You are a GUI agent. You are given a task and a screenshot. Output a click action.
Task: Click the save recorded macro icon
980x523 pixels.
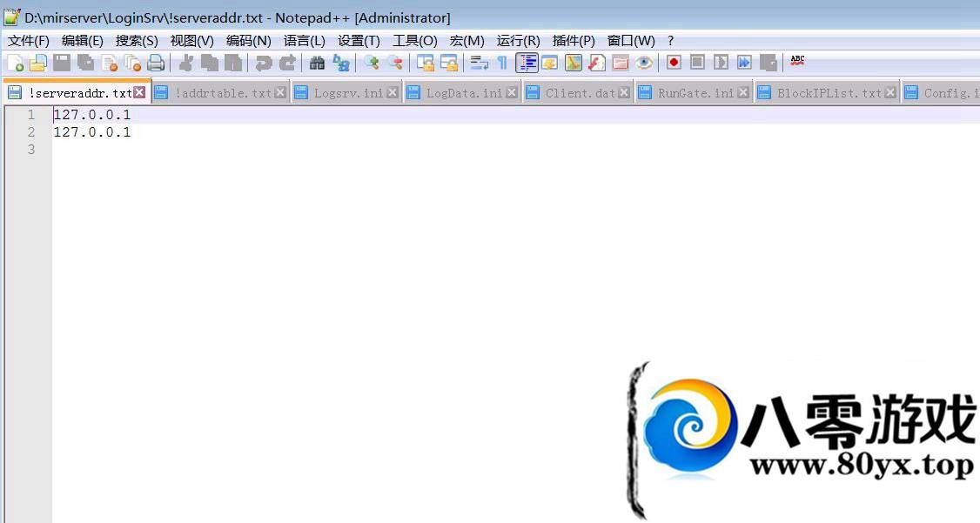[x=769, y=63]
